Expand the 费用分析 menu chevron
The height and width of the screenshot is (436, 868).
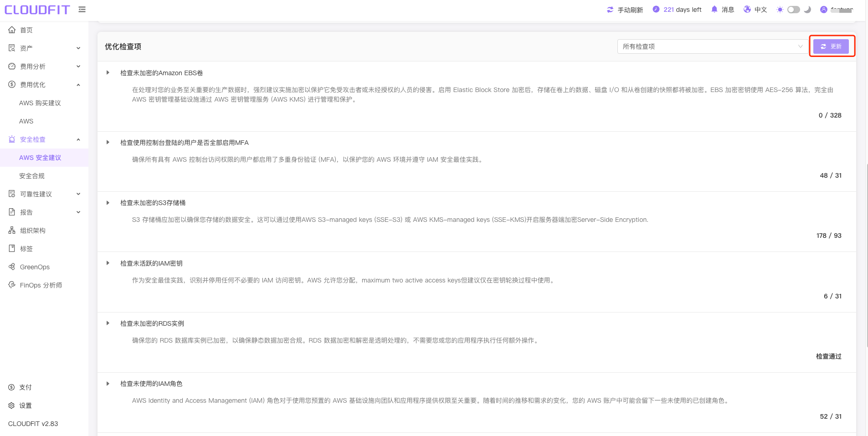click(78, 66)
